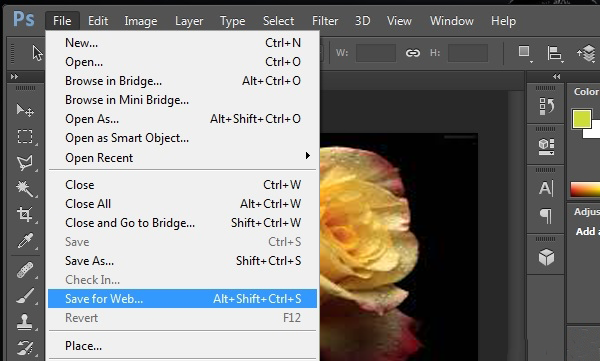Select the Crop tool
The image size is (600, 361).
[x=25, y=214]
